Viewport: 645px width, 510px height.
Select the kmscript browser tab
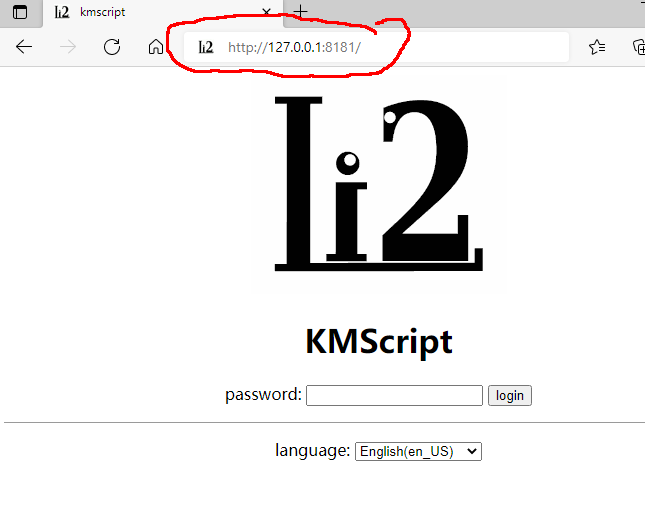coord(162,13)
